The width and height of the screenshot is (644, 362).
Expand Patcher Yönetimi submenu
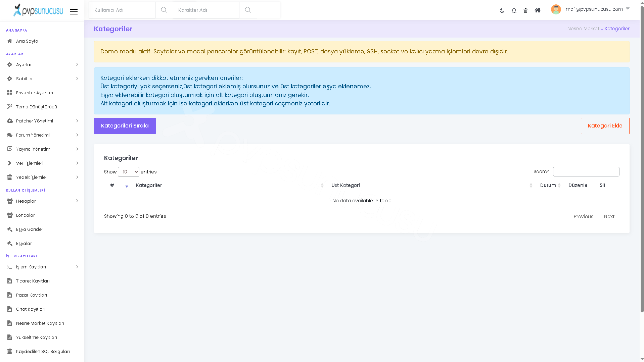(42, 121)
